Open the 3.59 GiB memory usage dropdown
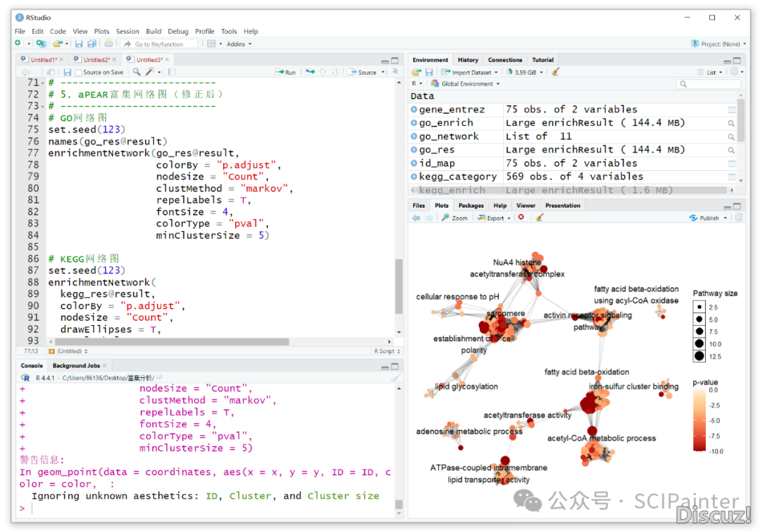This screenshot has height=532, width=763. [525, 72]
